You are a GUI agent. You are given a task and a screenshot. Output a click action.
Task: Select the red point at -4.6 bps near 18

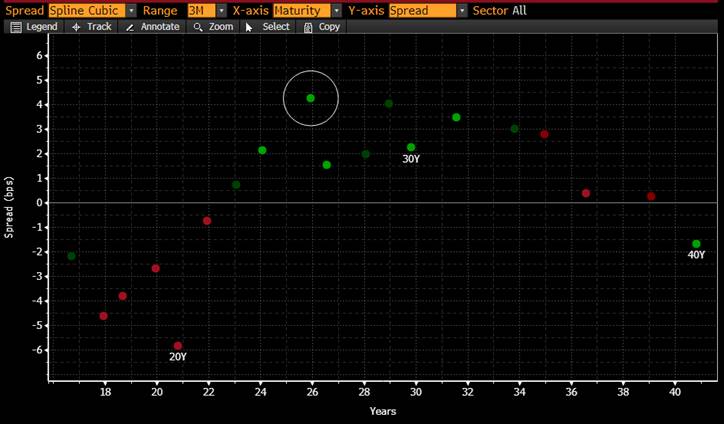(x=103, y=316)
